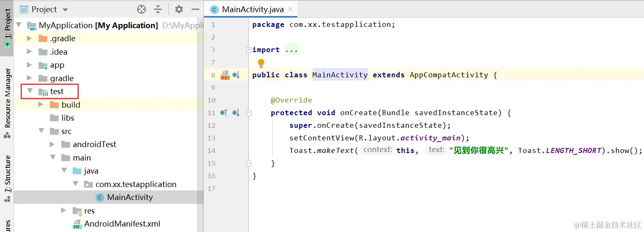
Task: Open Resource Manager side tab
Action: click(7, 103)
